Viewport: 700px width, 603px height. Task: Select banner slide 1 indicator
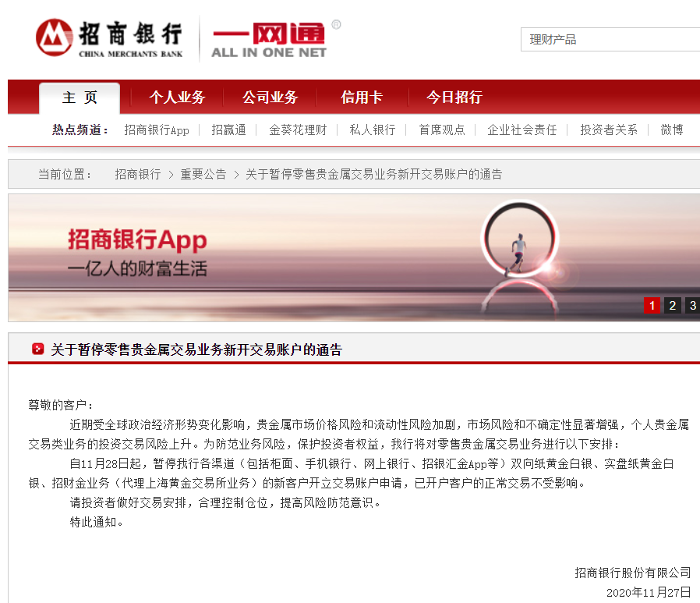tap(652, 306)
